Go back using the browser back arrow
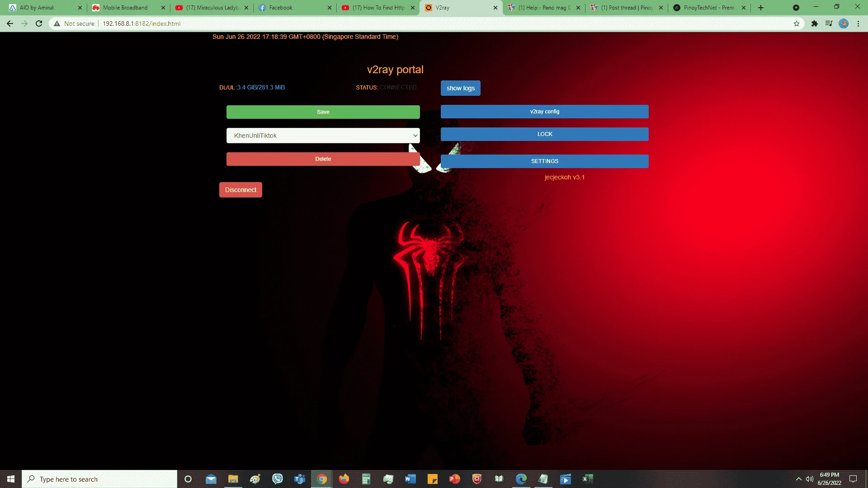This screenshot has height=488, width=868. [10, 23]
